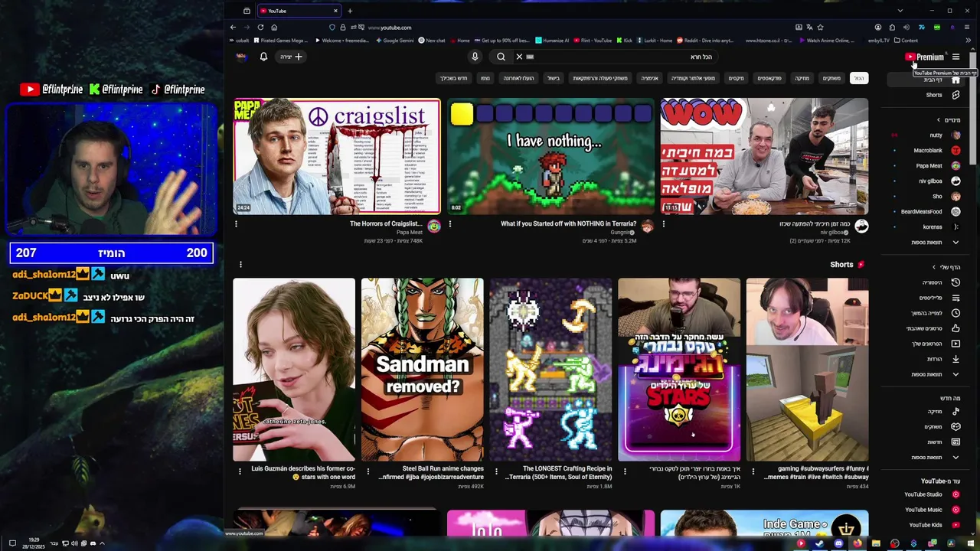Viewport: 980px width, 551px height.
Task: Open the Terraria 'I have nothing' video thumbnail
Action: point(550,156)
